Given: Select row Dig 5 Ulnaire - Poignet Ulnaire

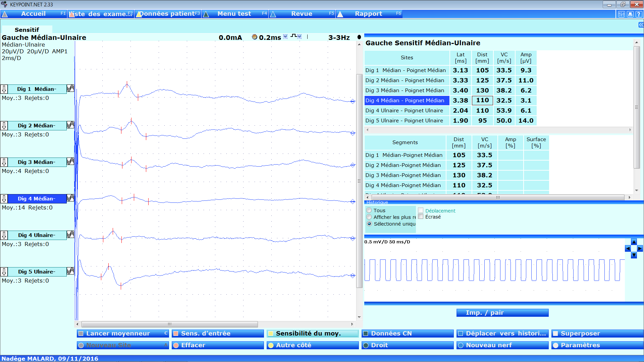Looking at the screenshot, I should coord(450,121).
